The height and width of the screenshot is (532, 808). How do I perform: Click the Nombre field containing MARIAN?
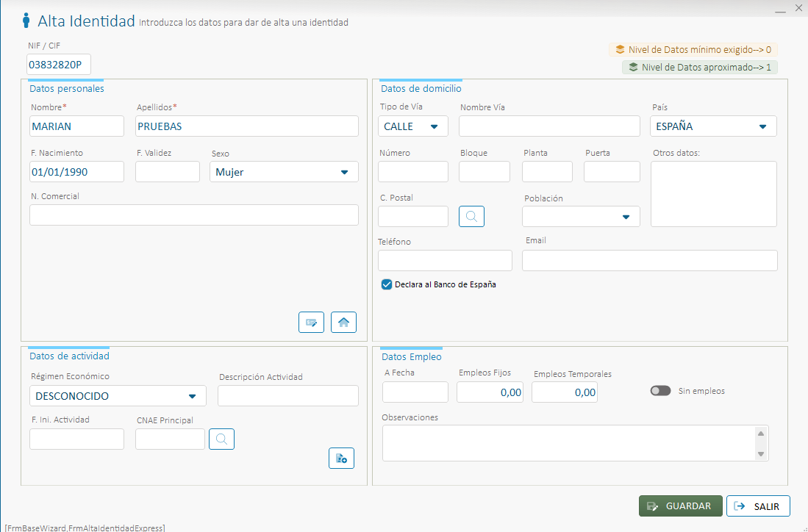[x=76, y=126]
